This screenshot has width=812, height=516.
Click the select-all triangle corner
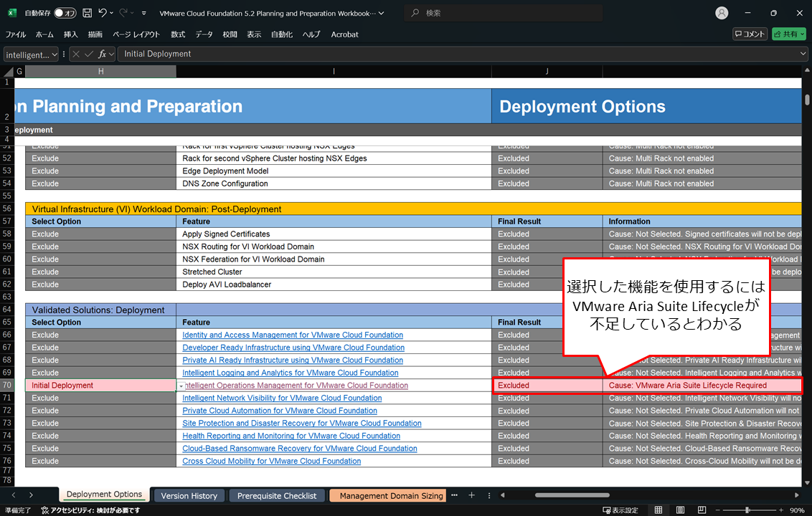pyautogui.click(x=8, y=72)
